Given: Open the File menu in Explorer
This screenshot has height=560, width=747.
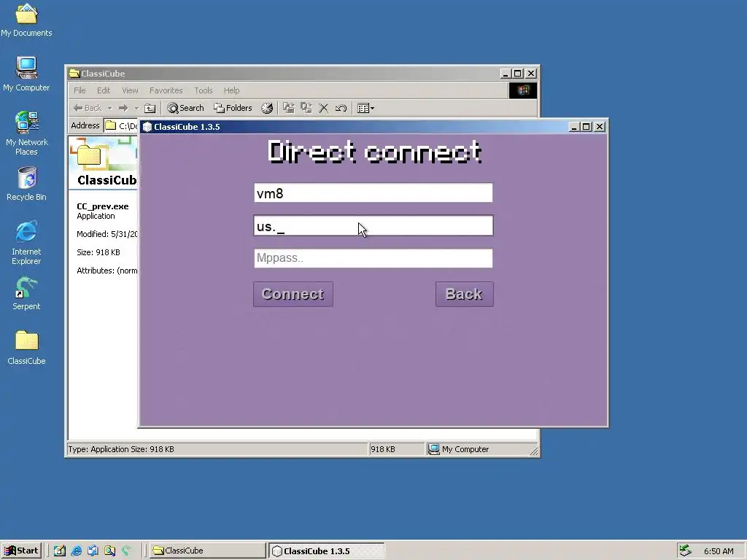Looking at the screenshot, I should coord(80,90).
